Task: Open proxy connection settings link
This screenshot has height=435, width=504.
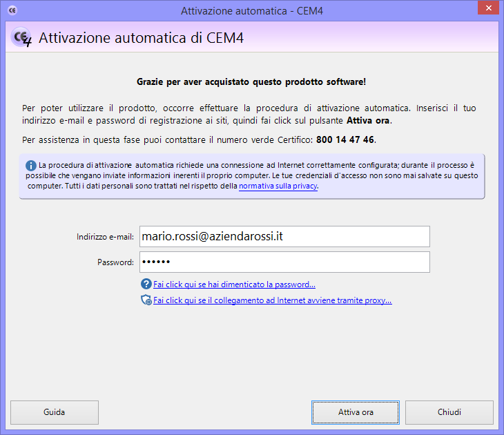Action: pyautogui.click(x=273, y=300)
